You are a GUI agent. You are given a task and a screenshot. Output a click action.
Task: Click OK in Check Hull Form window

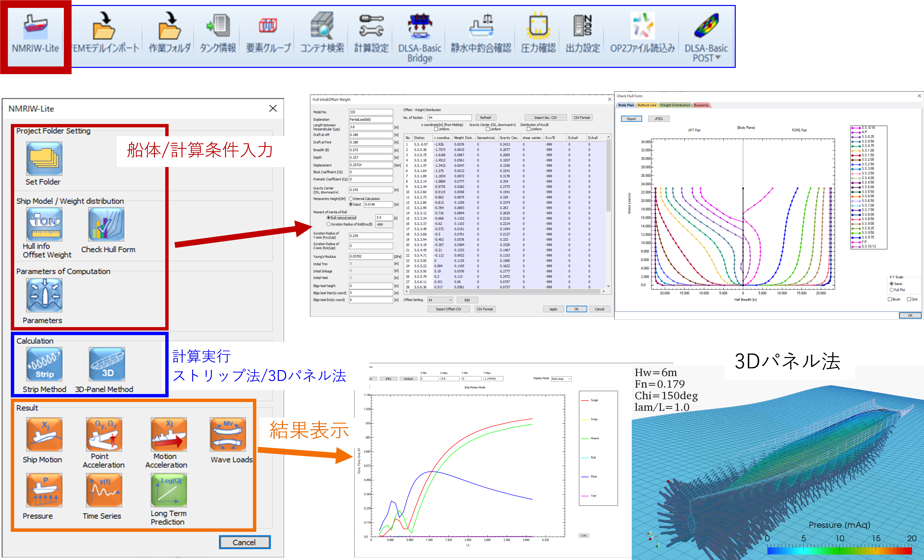coord(910,315)
